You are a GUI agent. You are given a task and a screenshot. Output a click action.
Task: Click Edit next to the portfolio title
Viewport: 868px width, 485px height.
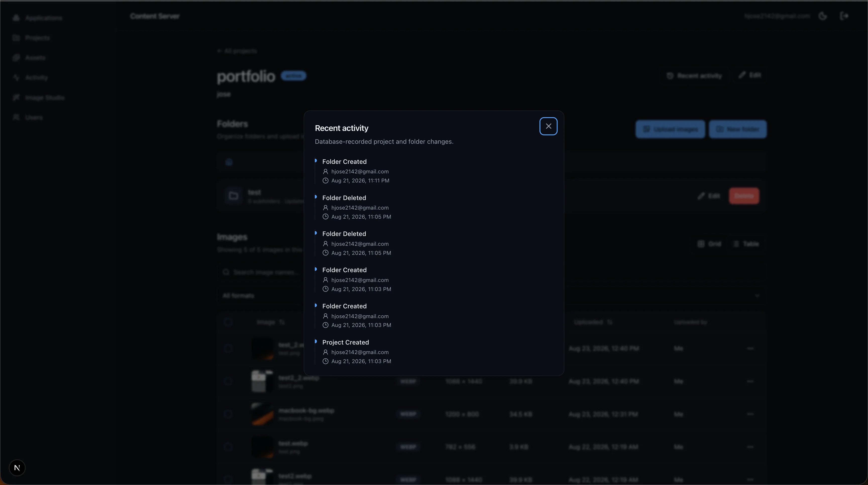click(x=750, y=75)
